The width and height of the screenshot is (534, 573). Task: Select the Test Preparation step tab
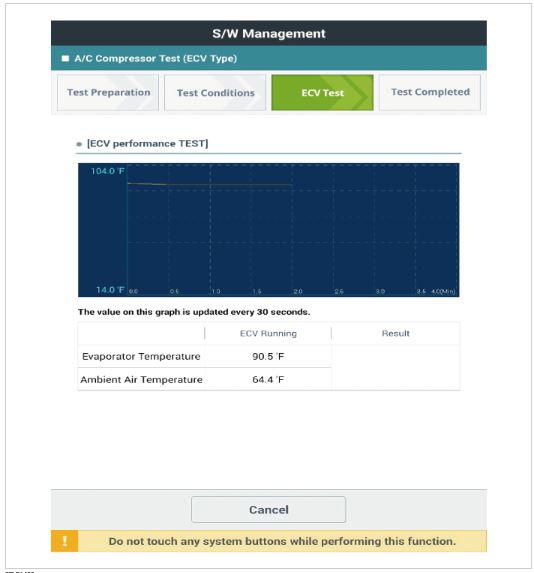point(108,92)
